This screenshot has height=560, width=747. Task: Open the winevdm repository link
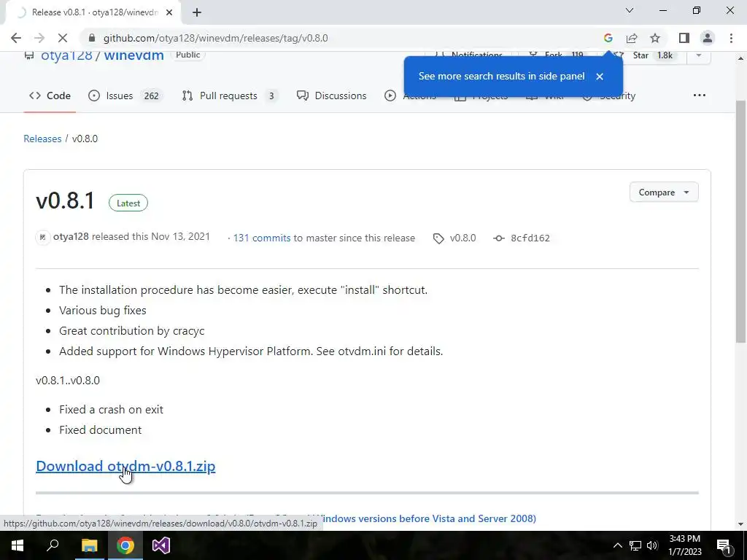(134, 55)
